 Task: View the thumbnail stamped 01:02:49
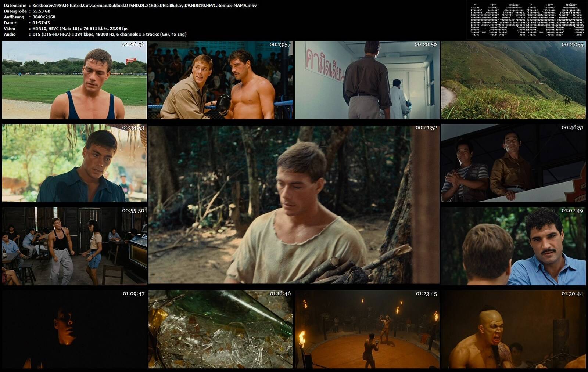click(513, 246)
